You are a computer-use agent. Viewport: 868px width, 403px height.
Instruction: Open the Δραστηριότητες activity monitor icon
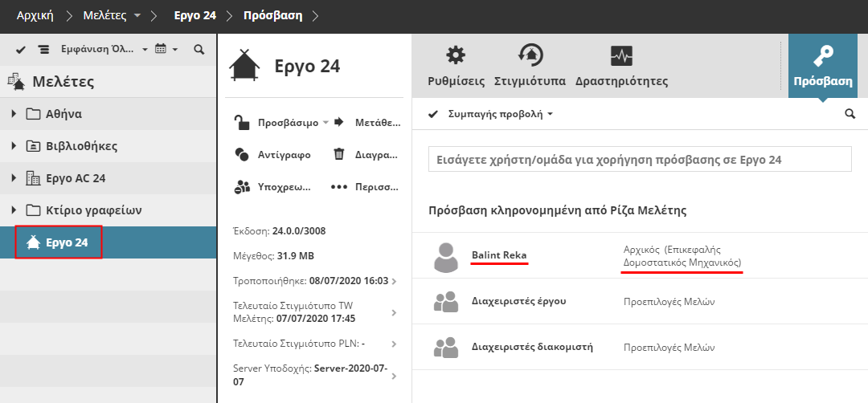[x=621, y=56]
